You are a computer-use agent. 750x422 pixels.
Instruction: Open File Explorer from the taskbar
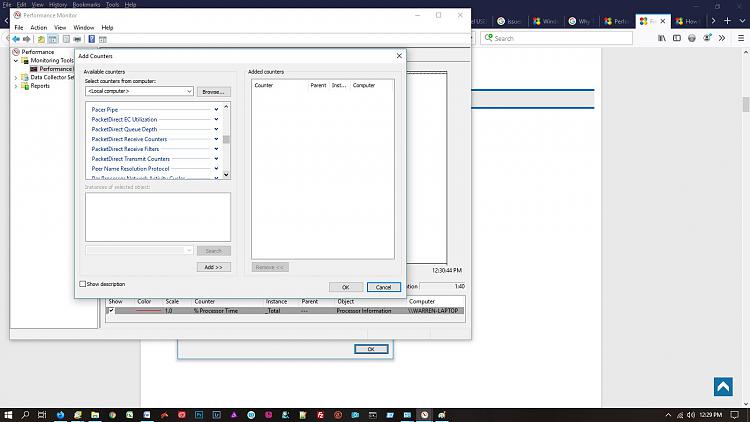click(x=95, y=415)
